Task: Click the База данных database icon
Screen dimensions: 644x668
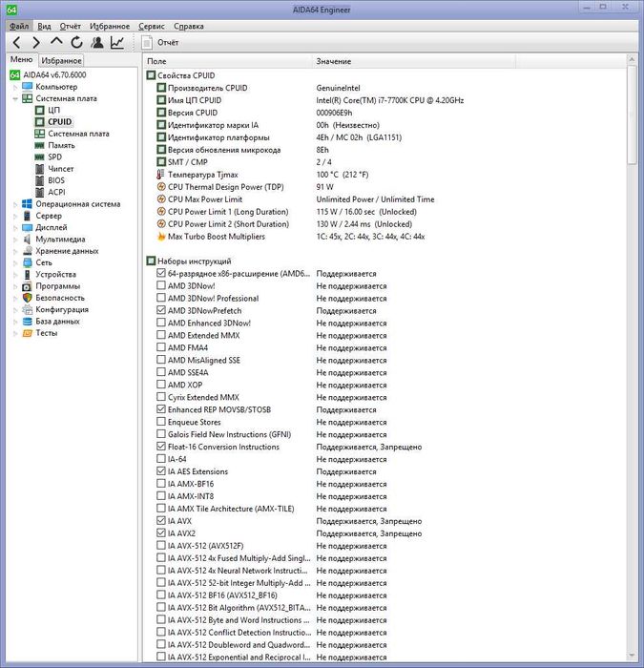Action: pyautogui.click(x=28, y=322)
